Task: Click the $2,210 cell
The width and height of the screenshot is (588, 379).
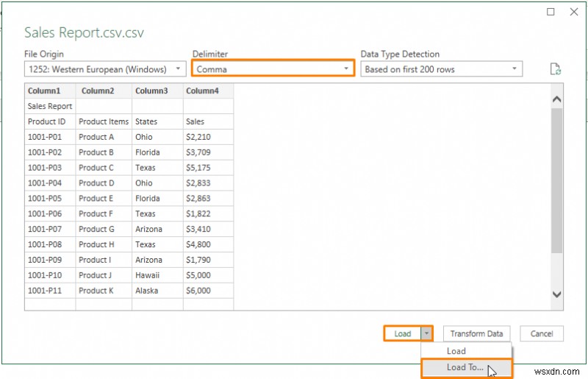Action: [208, 137]
